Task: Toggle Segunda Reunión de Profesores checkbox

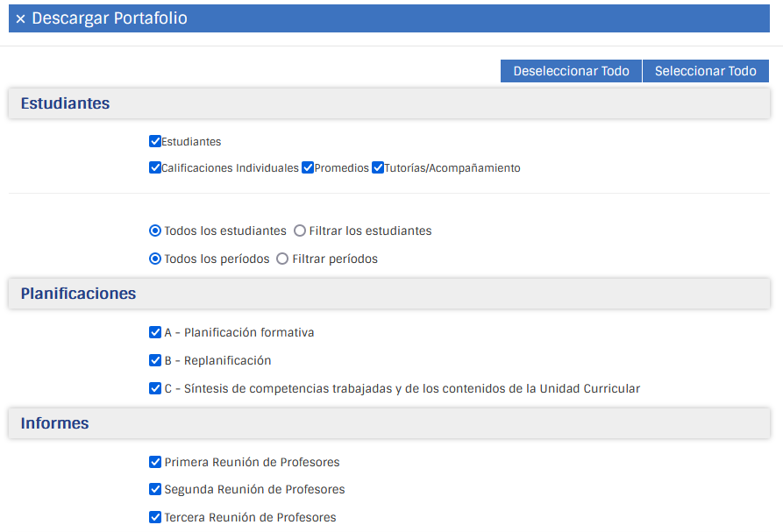Action: [155, 489]
